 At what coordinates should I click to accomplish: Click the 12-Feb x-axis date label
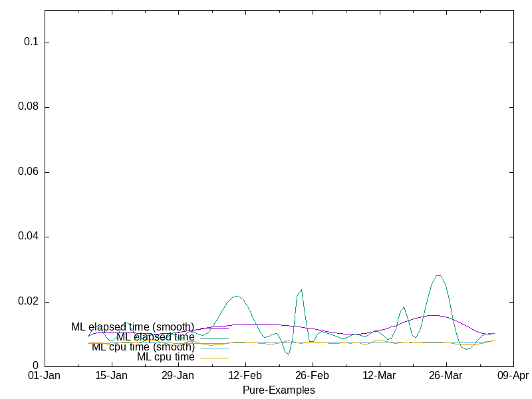(245, 376)
